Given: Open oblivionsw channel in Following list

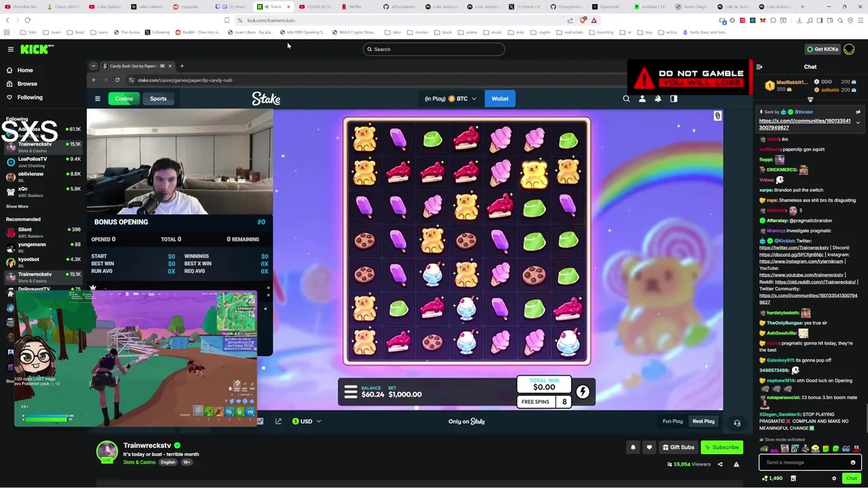Looking at the screenshot, I should point(42,176).
